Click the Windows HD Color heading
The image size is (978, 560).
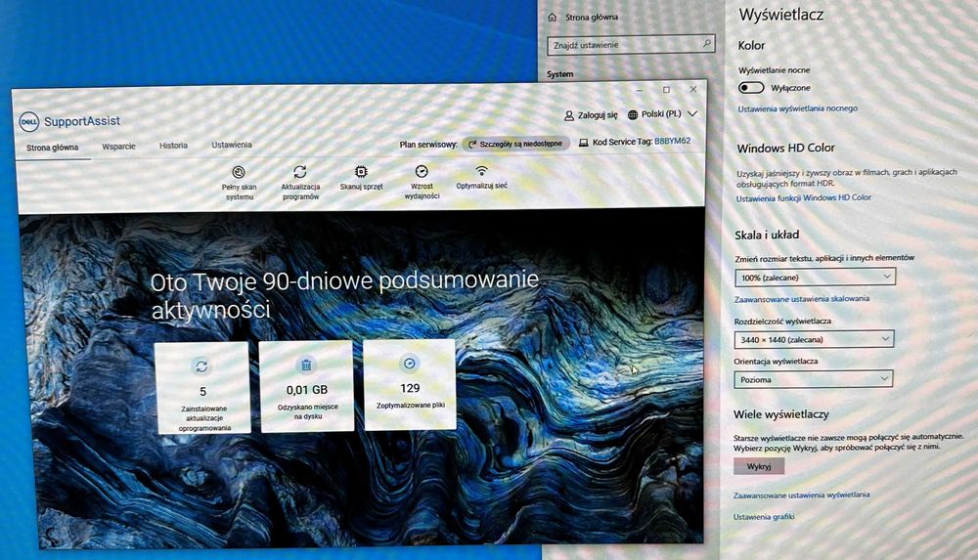785,149
